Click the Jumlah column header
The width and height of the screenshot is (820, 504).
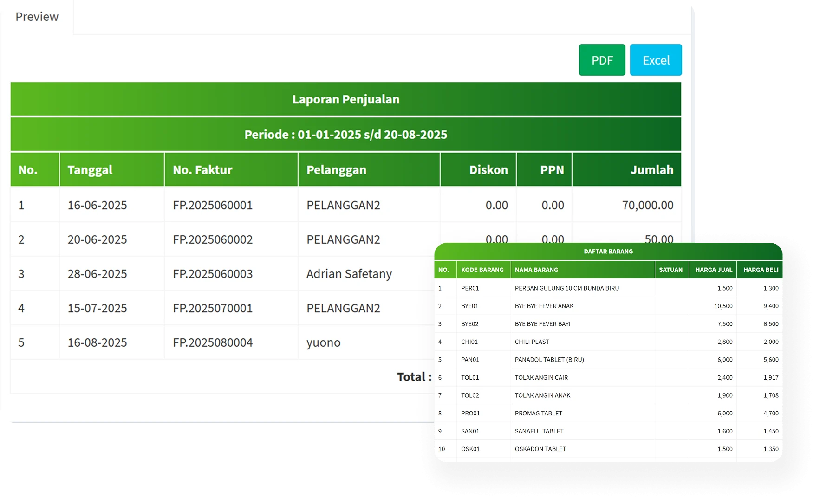(x=651, y=170)
